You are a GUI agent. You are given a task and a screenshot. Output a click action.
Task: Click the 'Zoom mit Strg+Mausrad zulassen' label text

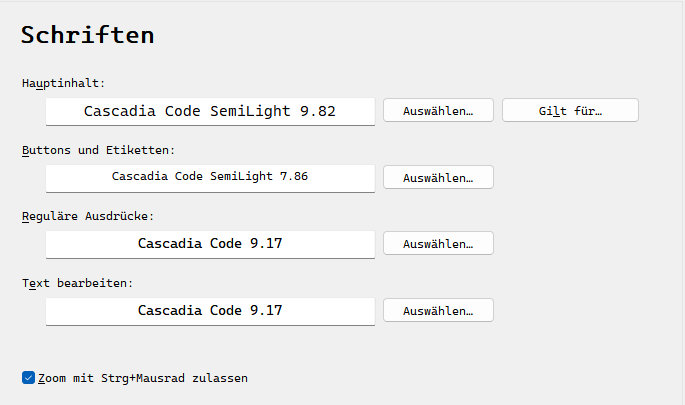(x=142, y=378)
